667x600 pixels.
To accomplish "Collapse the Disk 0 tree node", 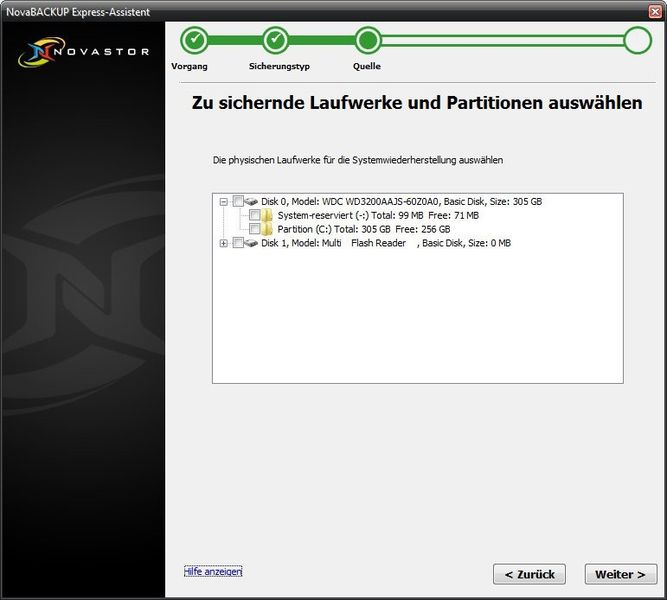I will tap(223, 201).
